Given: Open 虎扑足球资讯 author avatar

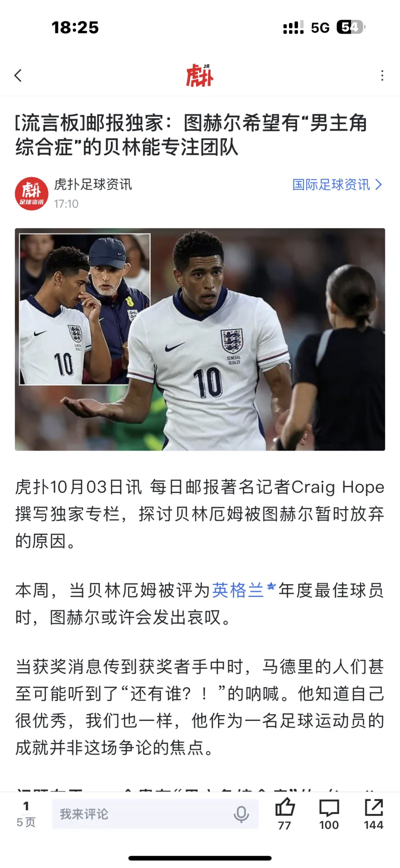Looking at the screenshot, I should (31, 194).
